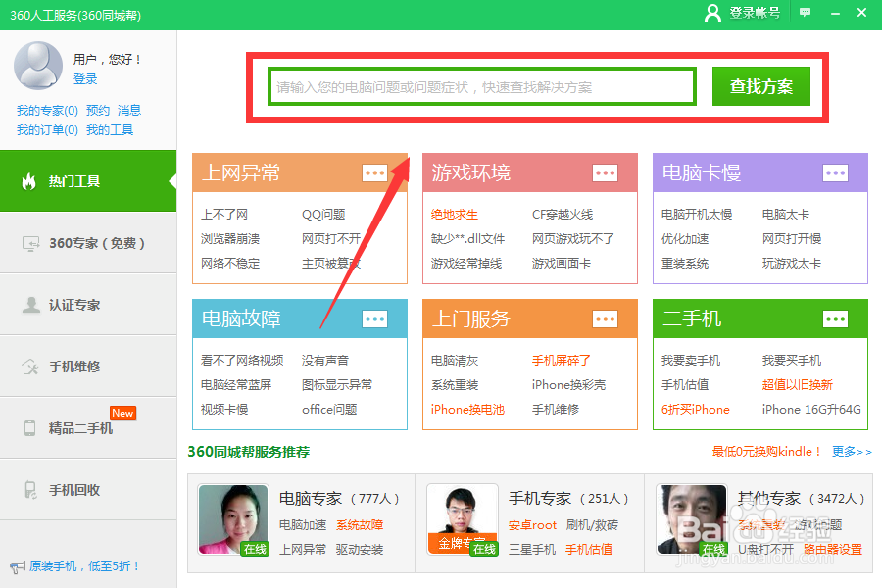This screenshot has height=588, width=882.
Task: Click the recycle phone icon beside 手机回收
Action: (30, 490)
